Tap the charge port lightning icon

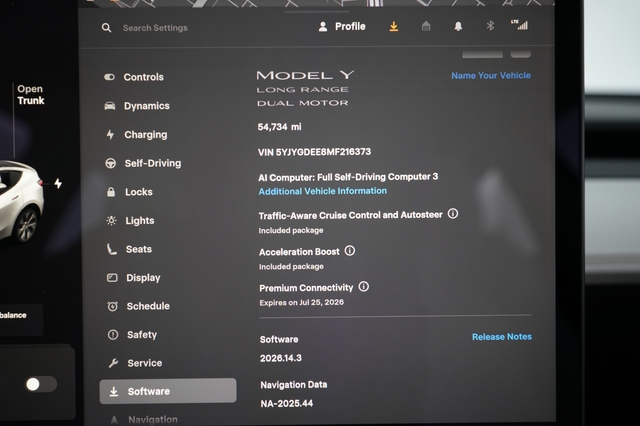(58, 184)
